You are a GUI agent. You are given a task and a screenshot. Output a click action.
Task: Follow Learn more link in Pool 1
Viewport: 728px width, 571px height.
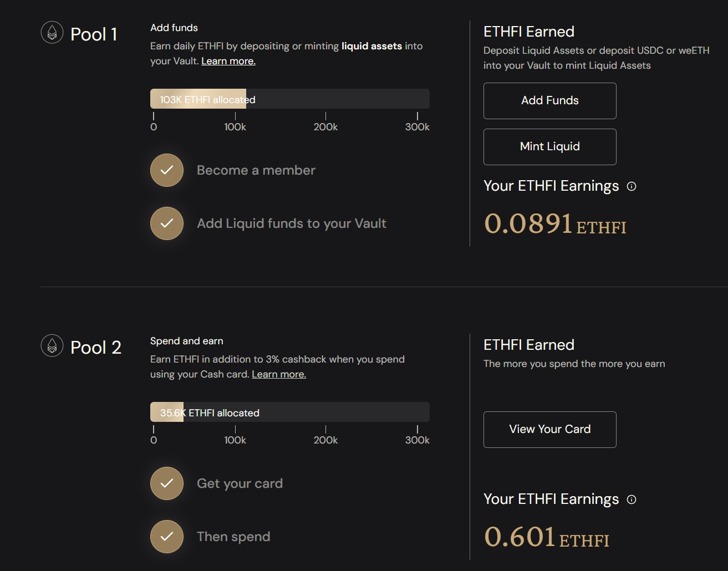[228, 61]
